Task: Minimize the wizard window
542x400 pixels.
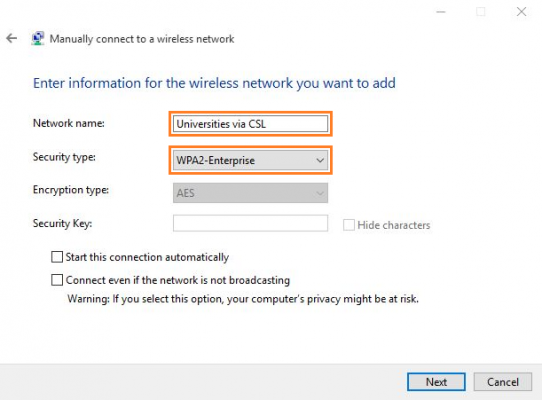Action: (441, 12)
